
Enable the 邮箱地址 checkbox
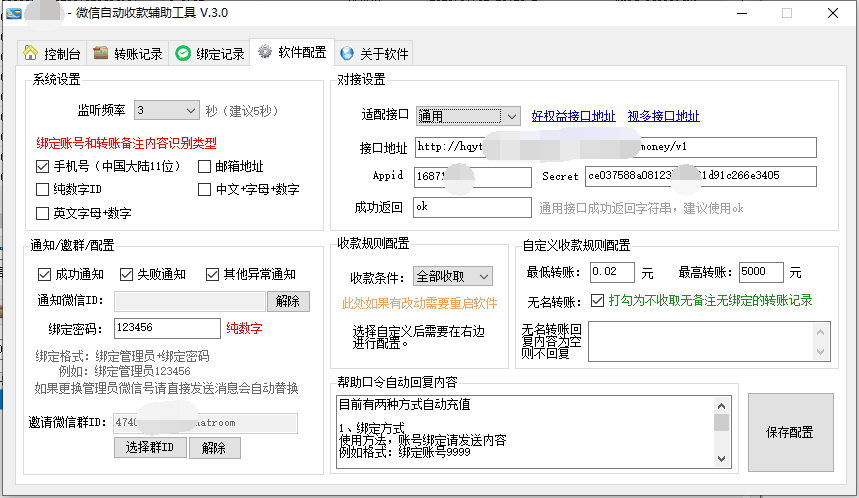205,166
